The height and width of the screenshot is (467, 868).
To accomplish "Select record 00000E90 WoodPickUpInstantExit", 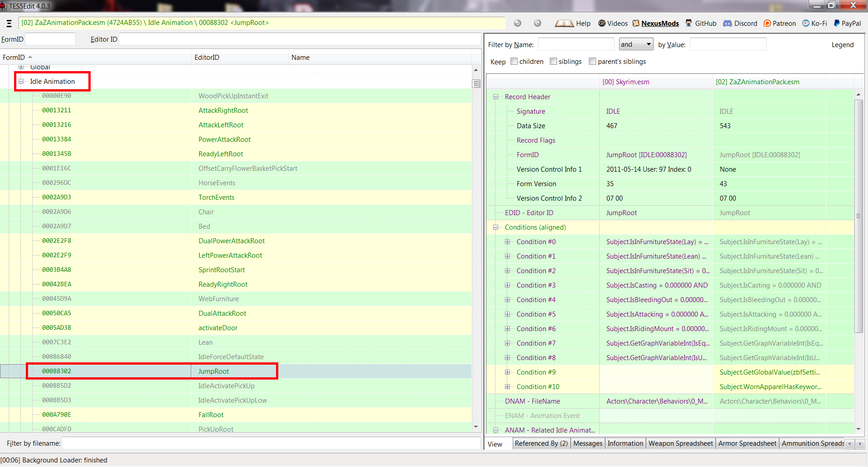I will pos(236,96).
